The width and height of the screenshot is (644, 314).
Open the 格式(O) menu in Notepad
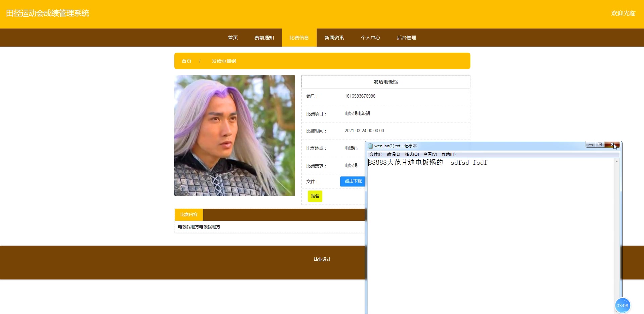point(412,154)
